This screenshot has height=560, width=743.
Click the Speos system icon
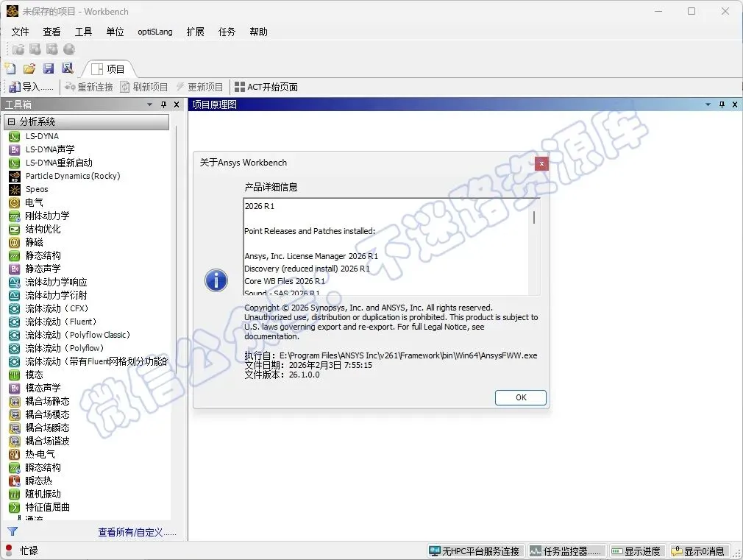15,190
